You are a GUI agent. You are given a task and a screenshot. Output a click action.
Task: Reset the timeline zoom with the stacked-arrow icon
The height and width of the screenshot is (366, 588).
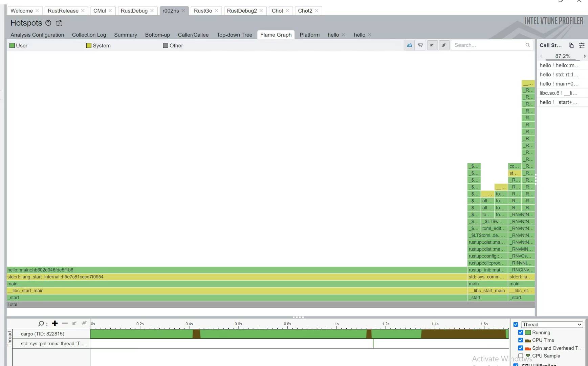[x=84, y=324]
